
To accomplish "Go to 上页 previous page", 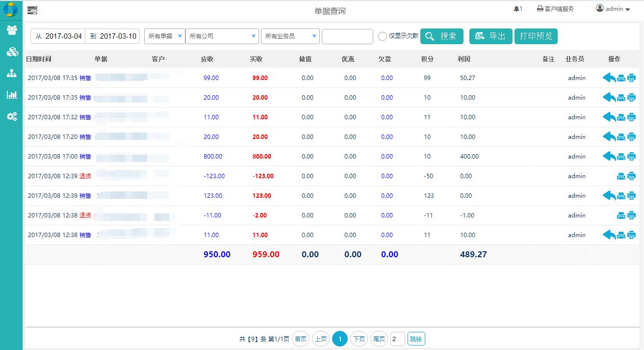I will [x=321, y=339].
